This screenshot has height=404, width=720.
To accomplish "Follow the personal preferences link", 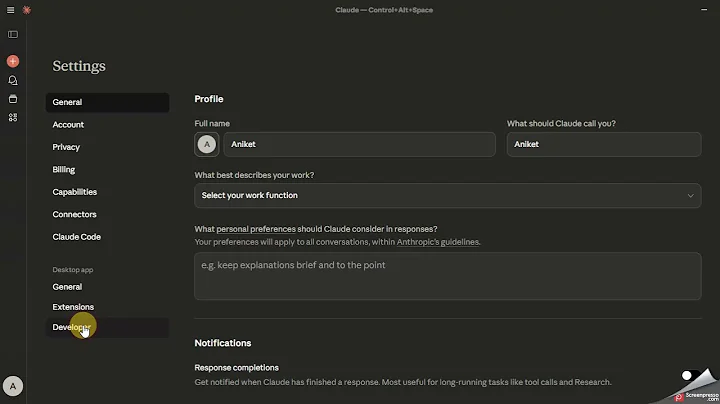I will [x=256, y=229].
